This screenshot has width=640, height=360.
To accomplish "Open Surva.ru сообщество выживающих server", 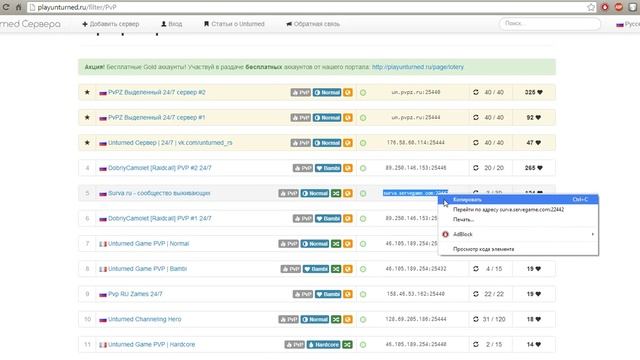I will click(159, 193).
